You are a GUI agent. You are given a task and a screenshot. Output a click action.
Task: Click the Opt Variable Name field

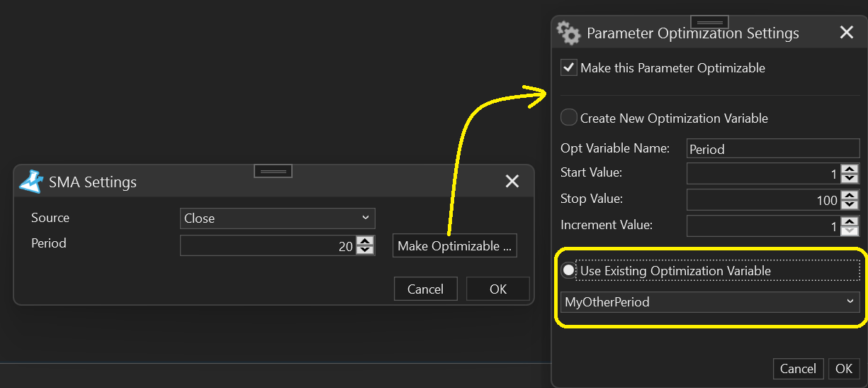[x=773, y=149]
